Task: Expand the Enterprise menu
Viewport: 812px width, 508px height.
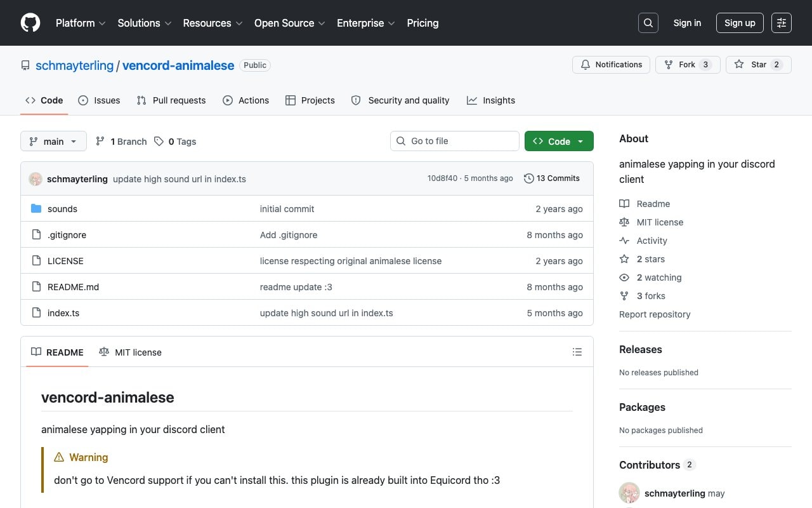Action: click(x=366, y=23)
